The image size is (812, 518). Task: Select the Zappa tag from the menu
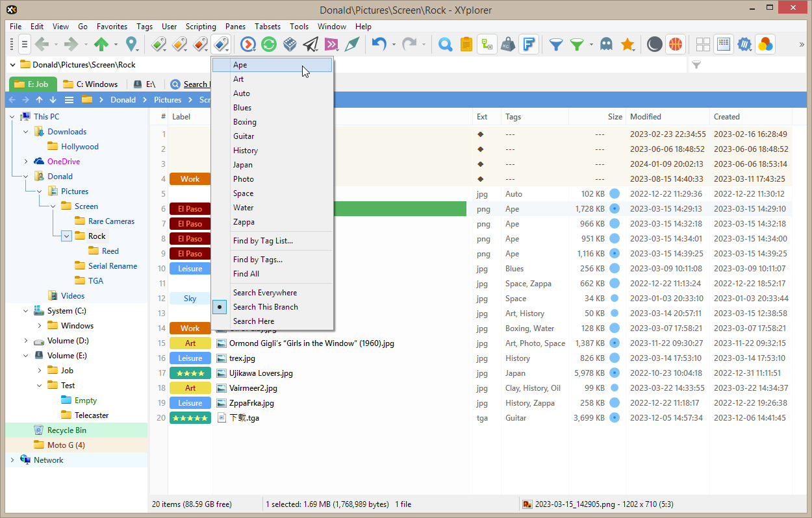pyautogui.click(x=244, y=222)
